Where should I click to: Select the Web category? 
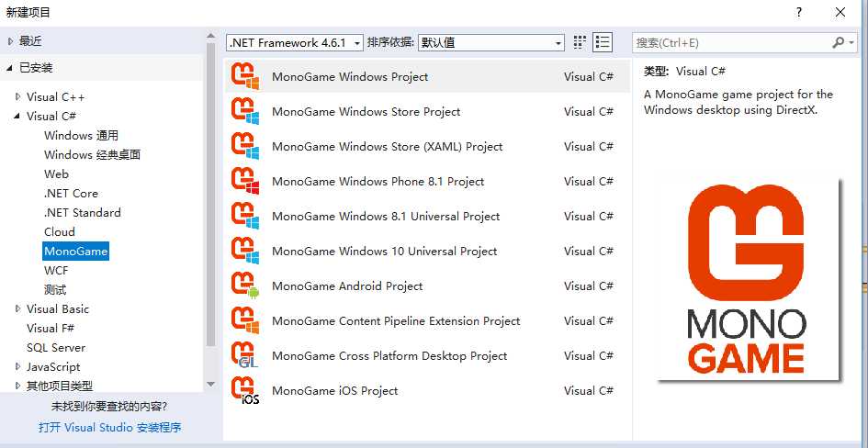tap(56, 174)
